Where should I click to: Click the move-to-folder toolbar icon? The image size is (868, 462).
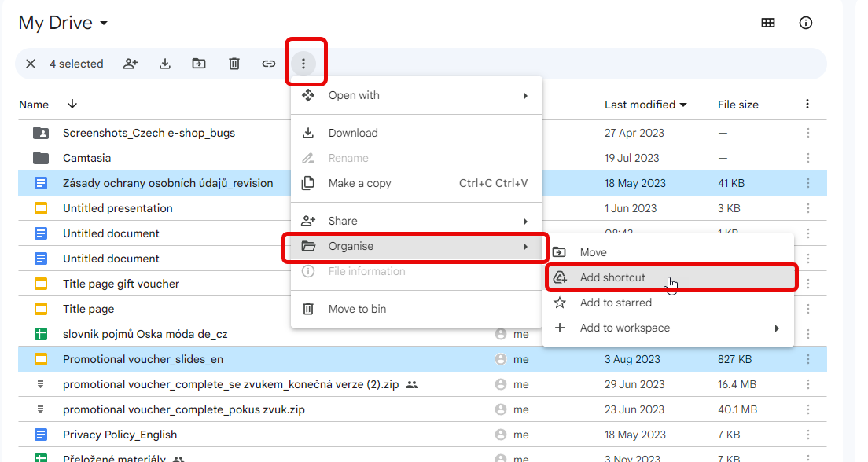click(199, 64)
